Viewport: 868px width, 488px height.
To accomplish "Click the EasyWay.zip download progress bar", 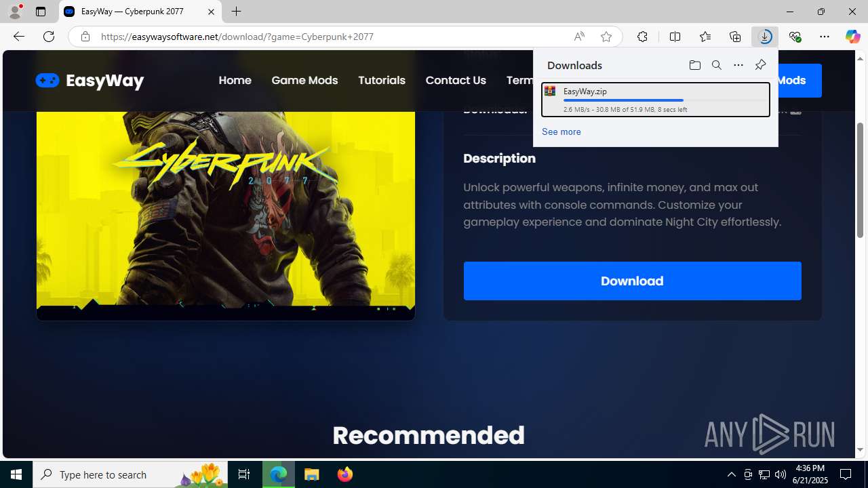I will (665, 100).
